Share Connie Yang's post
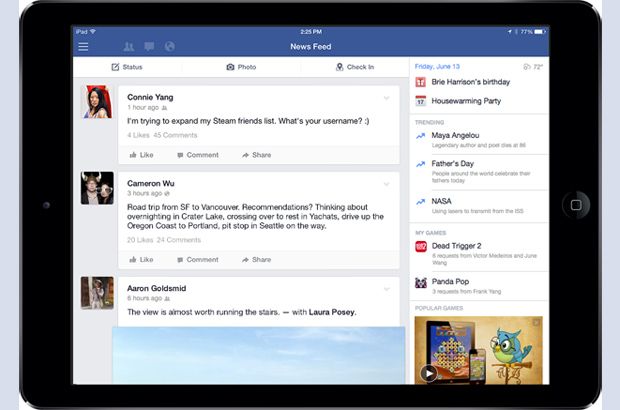 point(257,155)
